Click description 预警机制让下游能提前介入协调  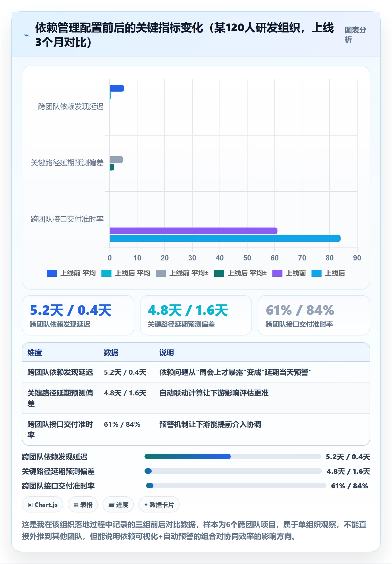[x=210, y=424]
